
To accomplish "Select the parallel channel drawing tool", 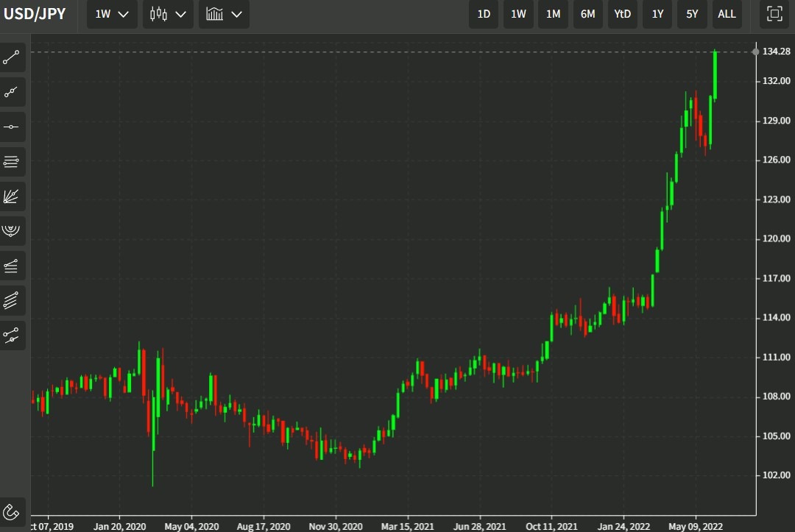I will (x=13, y=301).
